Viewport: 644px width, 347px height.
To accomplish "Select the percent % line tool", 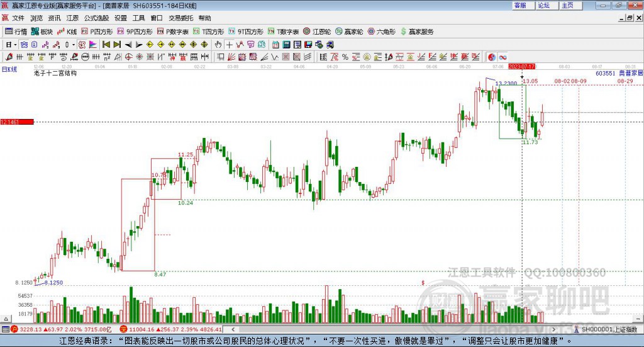I will [x=345, y=57].
